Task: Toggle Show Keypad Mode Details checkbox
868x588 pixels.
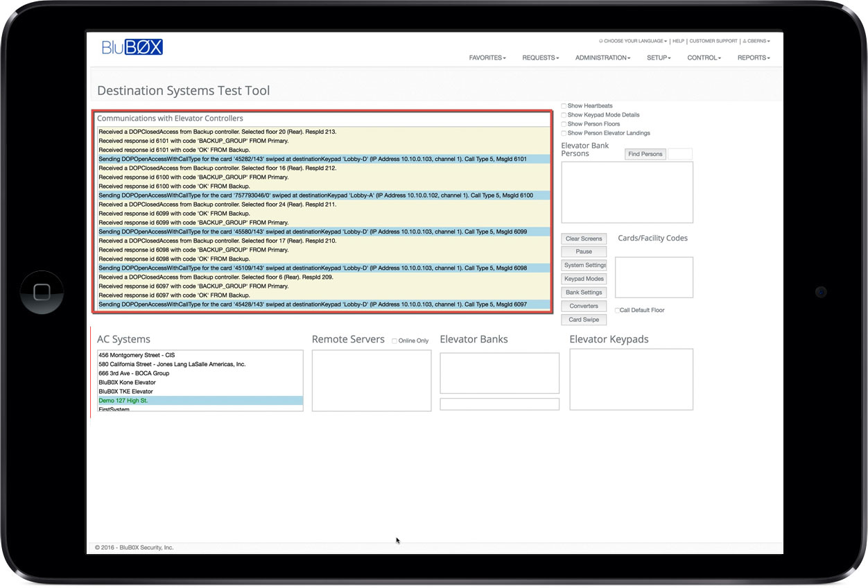Action: point(564,115)
